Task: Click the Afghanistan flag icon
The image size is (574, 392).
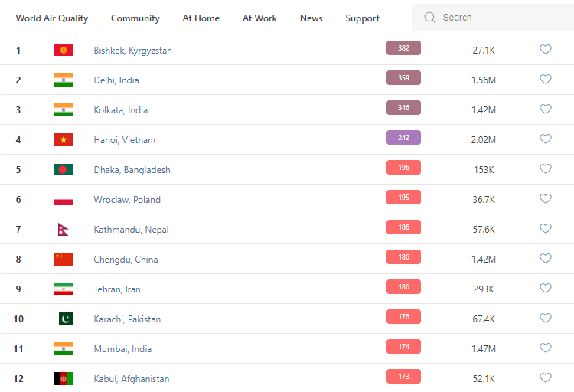Action: click(64, 379)
